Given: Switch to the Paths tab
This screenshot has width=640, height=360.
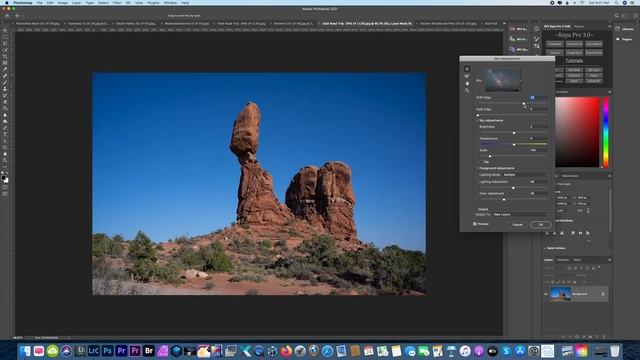Looking at the screenshot, I should (577, 260).
